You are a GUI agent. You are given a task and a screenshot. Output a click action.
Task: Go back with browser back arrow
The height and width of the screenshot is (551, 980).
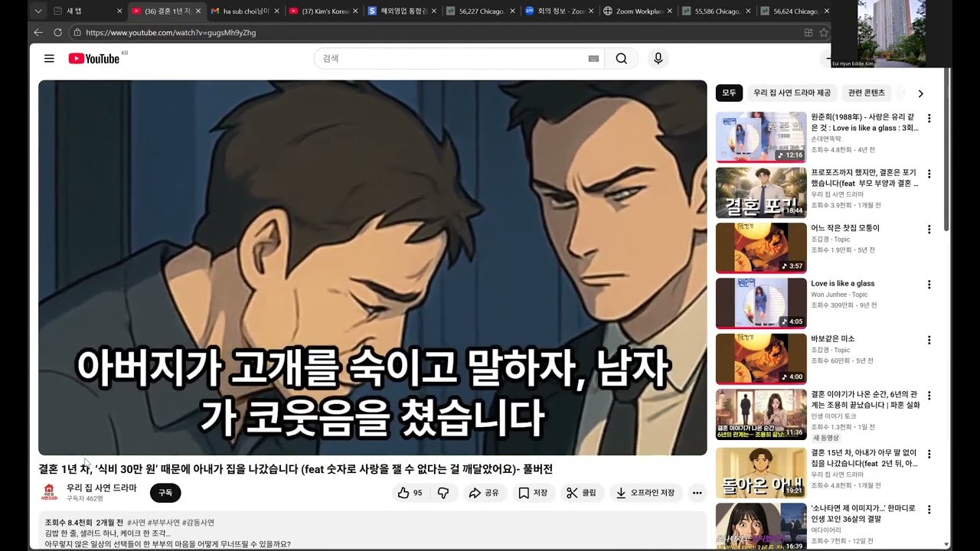click(38, 32)
